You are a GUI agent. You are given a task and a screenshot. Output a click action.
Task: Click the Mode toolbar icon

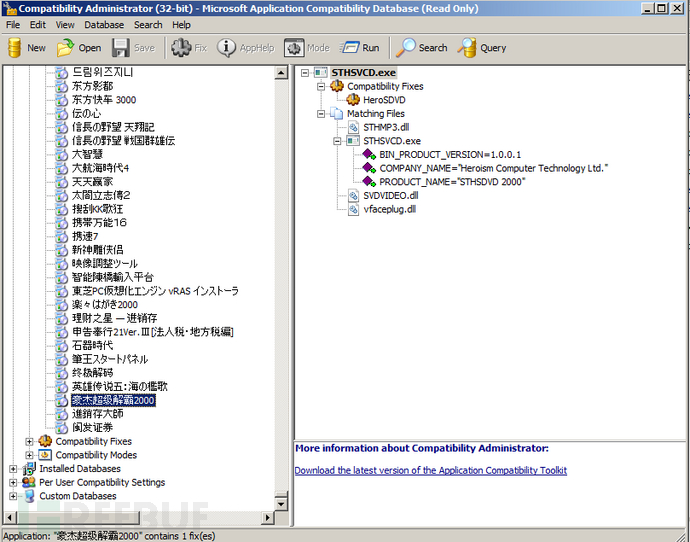click(x=294, y=48)
